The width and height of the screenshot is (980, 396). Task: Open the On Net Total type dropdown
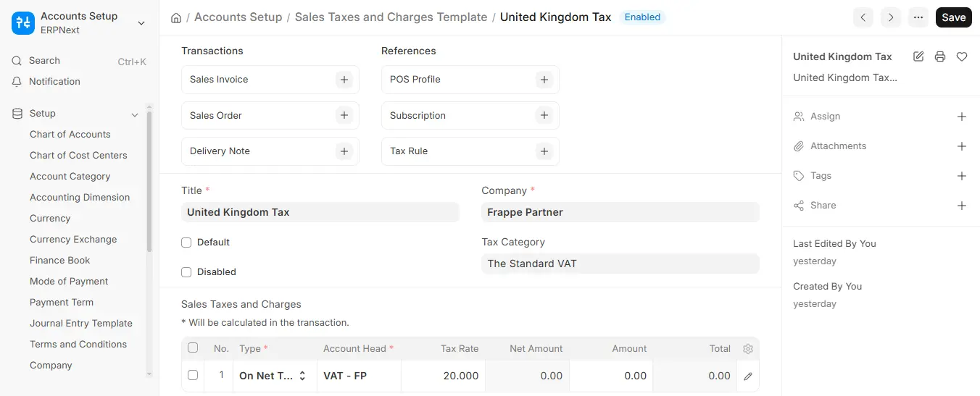[x=275, y=376]
